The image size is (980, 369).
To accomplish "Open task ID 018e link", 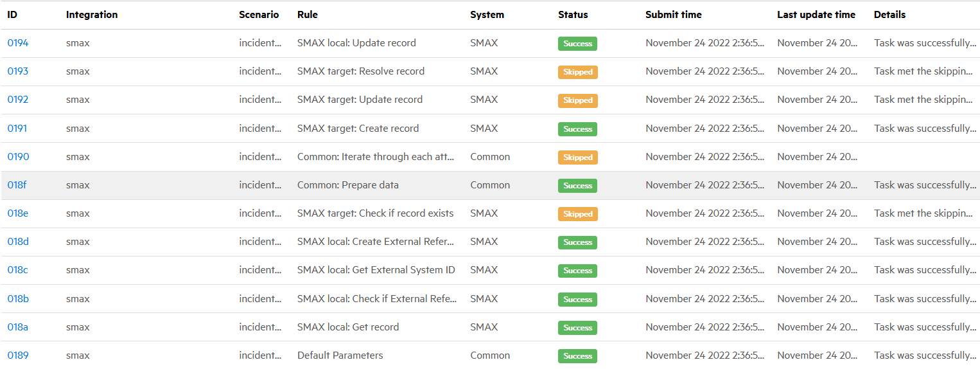I will (x=18, y=213).
